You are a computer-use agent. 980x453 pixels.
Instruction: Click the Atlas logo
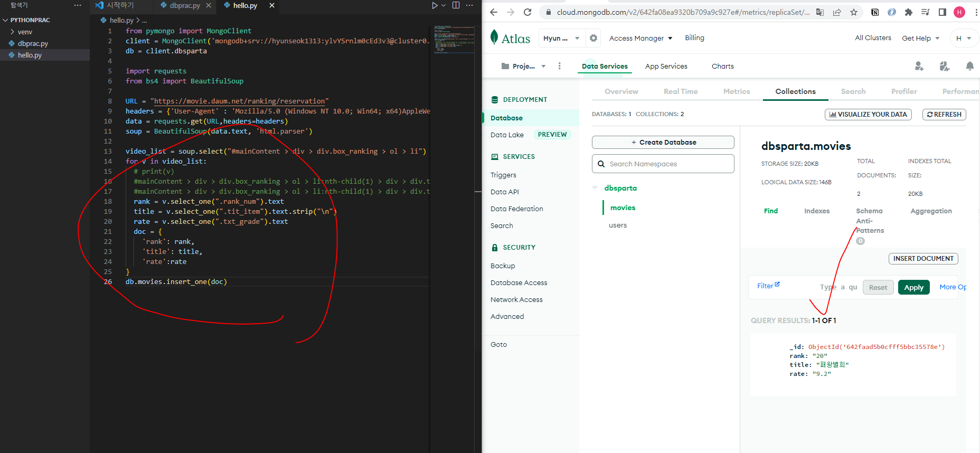point(510,38)
